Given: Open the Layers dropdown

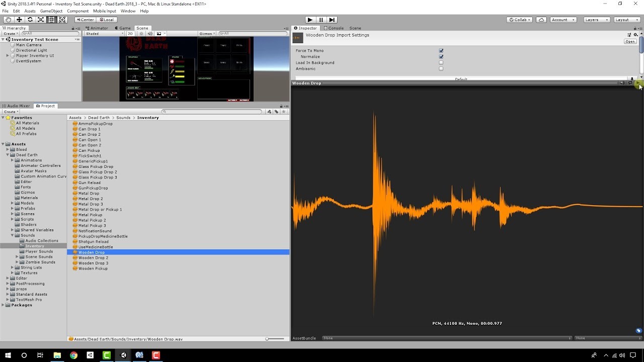Looking at the screenshot, I should coord(597,20).
